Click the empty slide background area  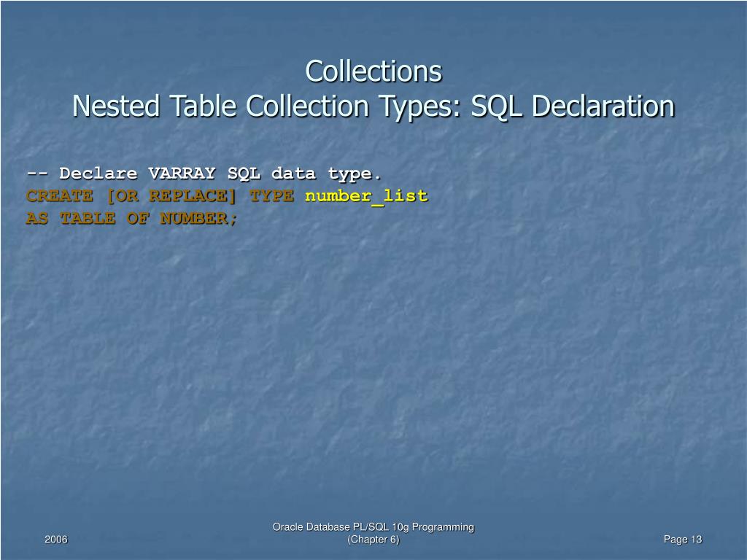tap(373, 350)
